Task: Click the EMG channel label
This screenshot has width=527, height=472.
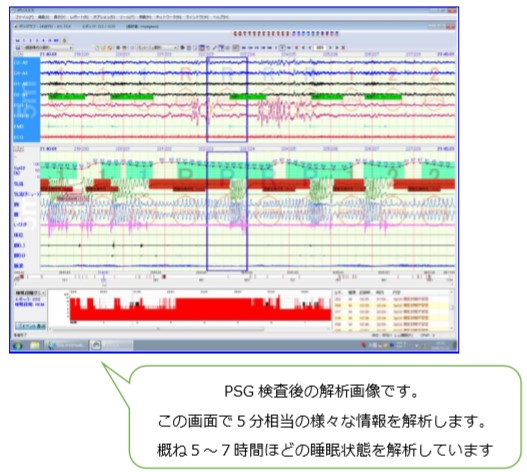Action: 19,127
